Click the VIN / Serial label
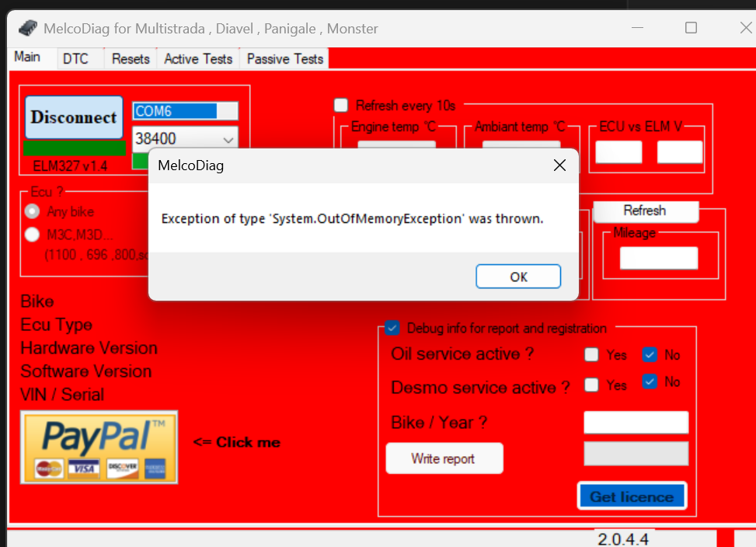 tap(62, 395)
